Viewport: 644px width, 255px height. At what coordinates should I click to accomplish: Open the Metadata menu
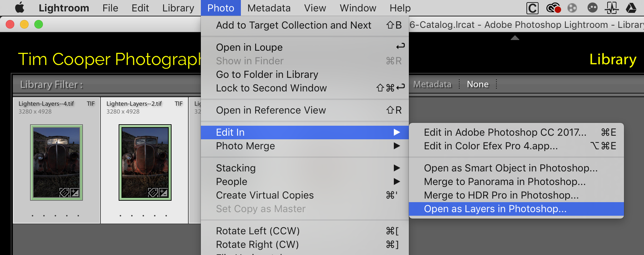click(x=269, y=8)
